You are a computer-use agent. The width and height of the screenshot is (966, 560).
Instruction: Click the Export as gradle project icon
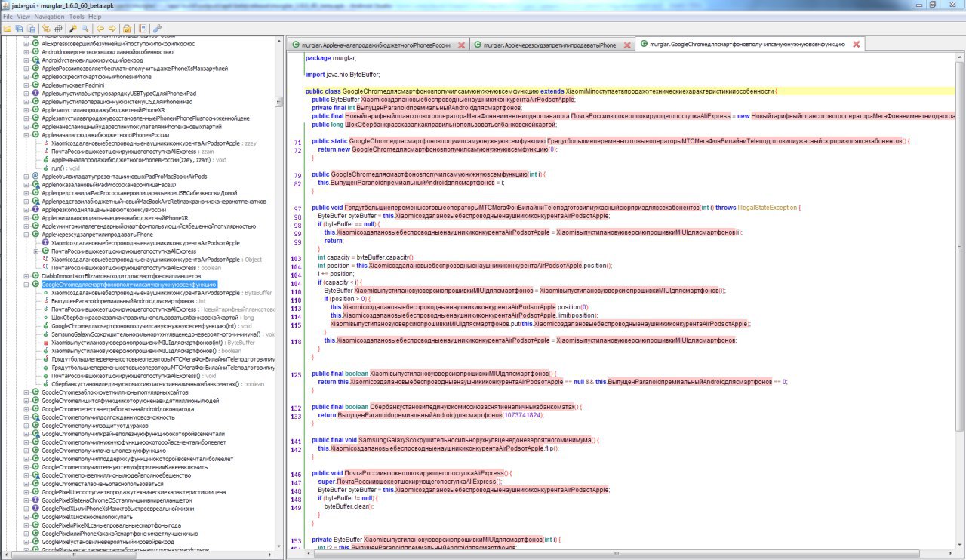pyautogui.click(x=32, y=29)
